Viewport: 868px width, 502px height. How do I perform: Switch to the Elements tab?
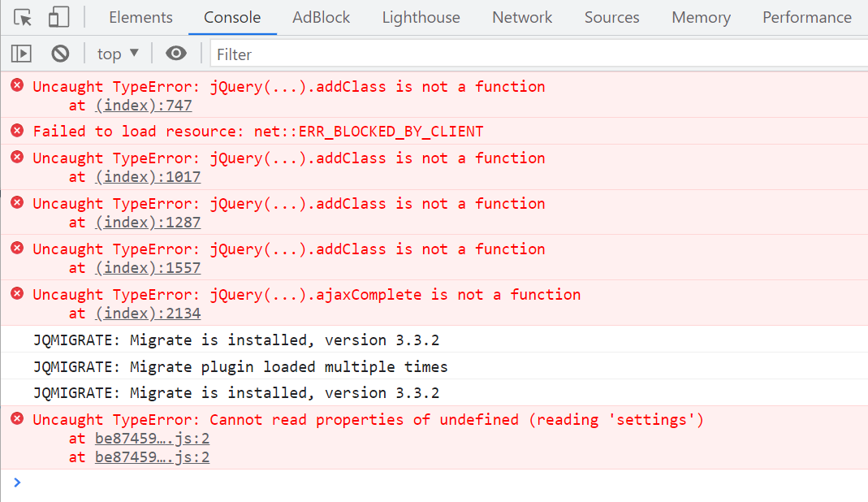click(x=140, y=17)
